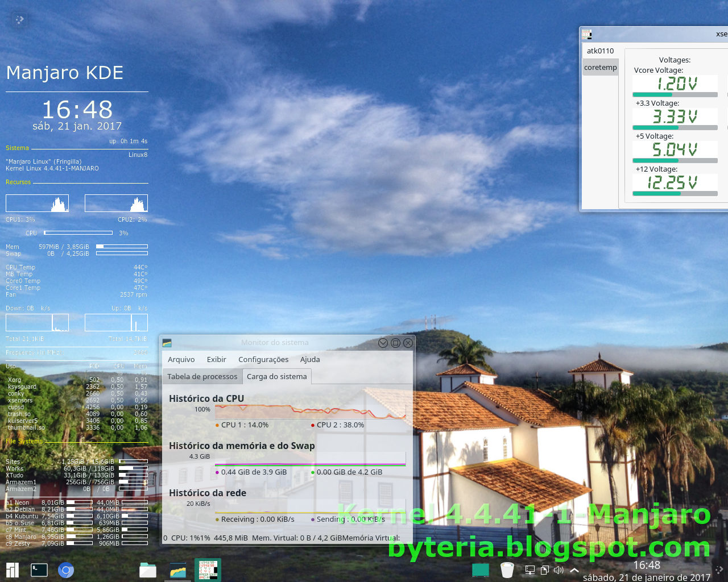The width and height of the screenshot is (728, 582).
Task: Open Chromium browser from the panel
Action: (66, 570)
